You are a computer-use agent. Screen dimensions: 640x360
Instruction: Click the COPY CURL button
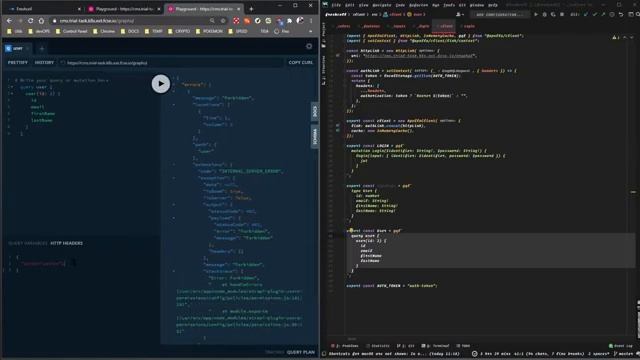click(301, 63)
